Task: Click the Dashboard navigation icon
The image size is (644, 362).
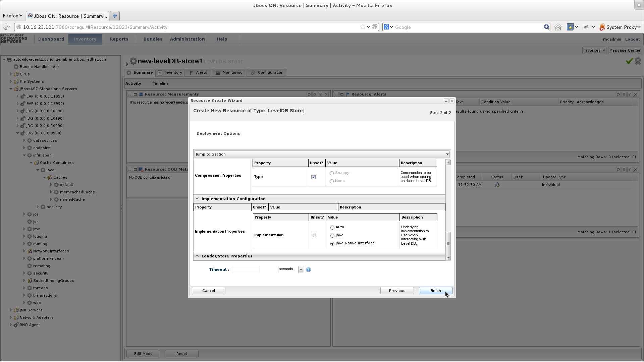Action: [x=51, y=39]
